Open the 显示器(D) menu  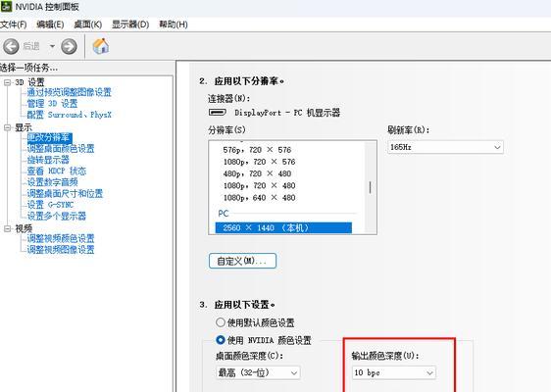coord(130,24)
